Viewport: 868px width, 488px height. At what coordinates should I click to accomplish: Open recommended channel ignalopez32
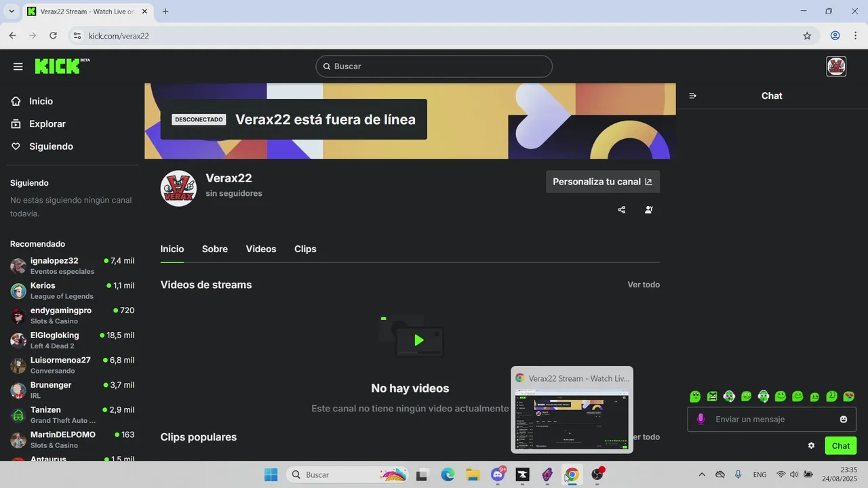(72, 266)
